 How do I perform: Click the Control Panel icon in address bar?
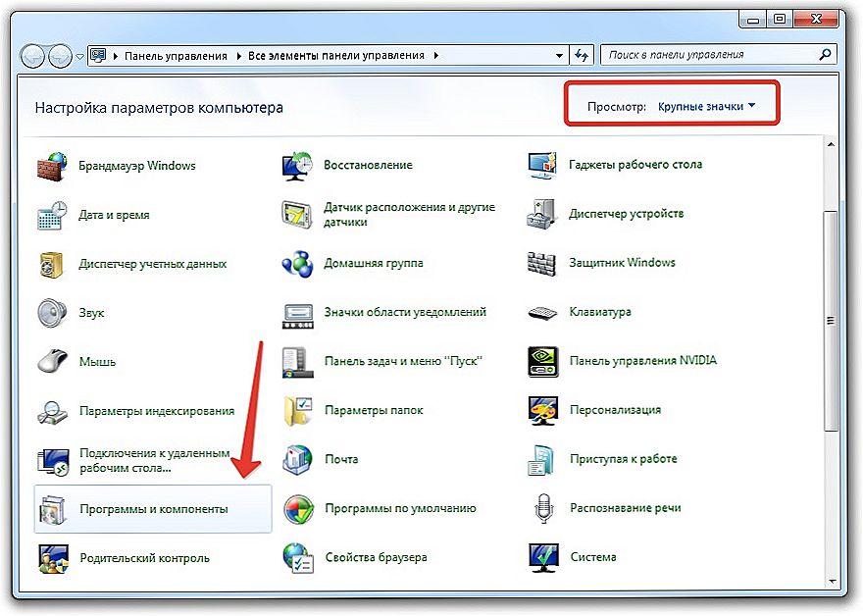coord(98,56)
